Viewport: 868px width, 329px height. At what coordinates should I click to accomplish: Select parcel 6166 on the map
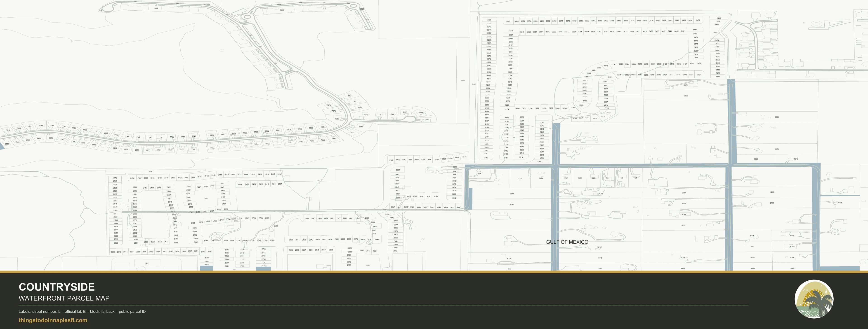[x=683, y=204]
